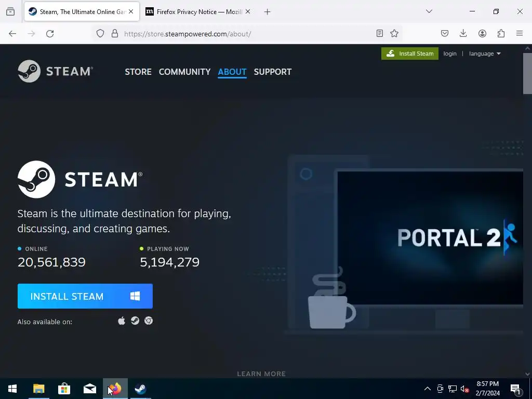Reload the current page
532x399 pixels.
pyautogui.click(x=50, y=33)
